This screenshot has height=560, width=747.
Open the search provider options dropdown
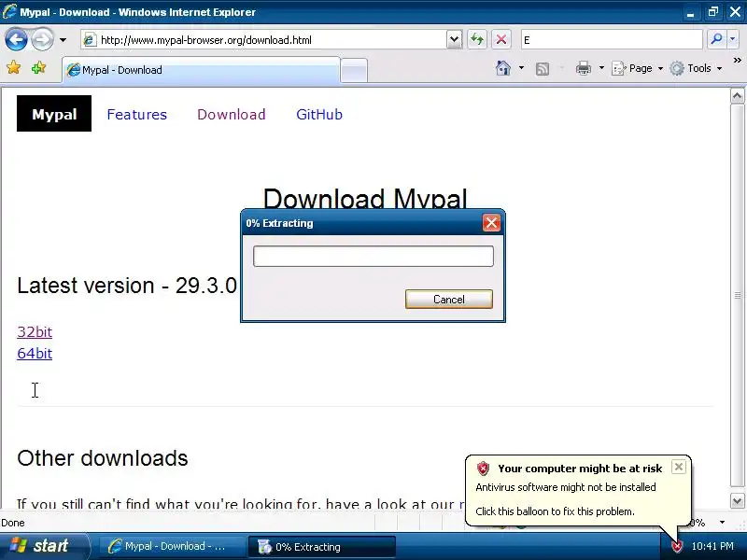pos(733,39)
